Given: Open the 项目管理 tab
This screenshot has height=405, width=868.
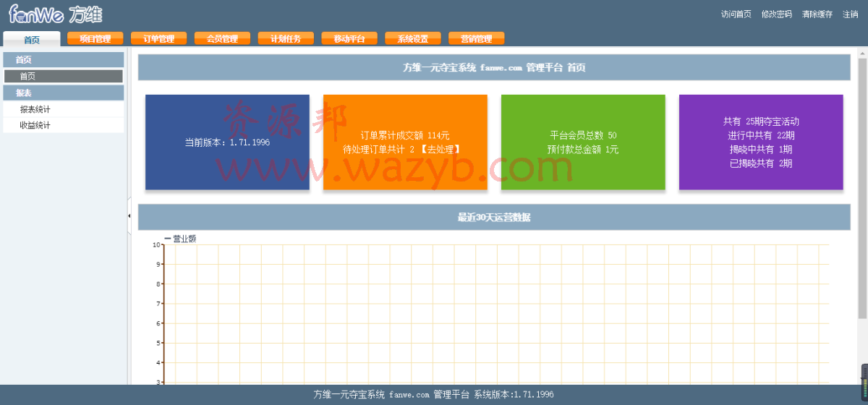Looking at the screenshot, I should point(95,39).
